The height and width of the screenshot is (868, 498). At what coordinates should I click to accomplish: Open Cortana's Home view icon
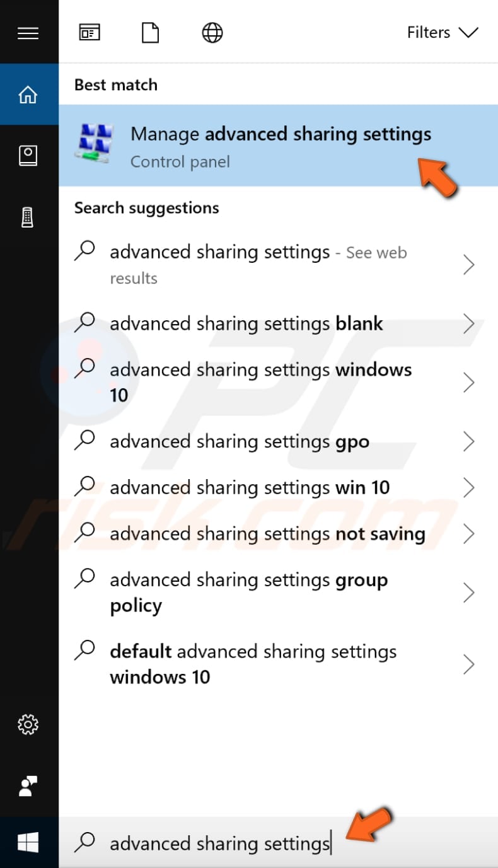tap(28, 93)
